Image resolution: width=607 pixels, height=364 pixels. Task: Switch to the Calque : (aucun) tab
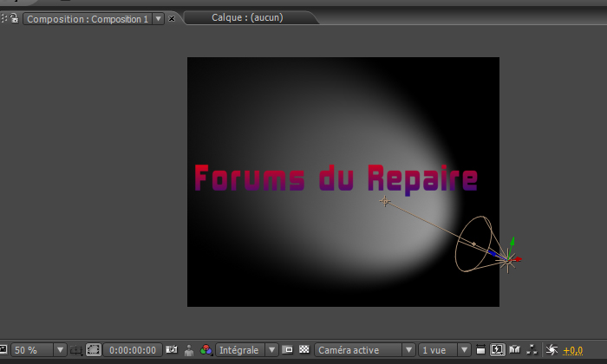pyautogui.click(x=247, y=17)
